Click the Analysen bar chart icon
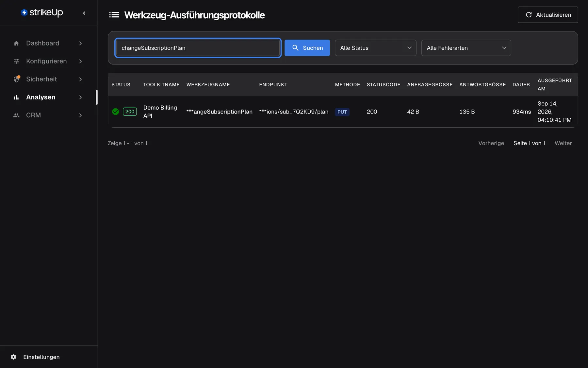The image size is (588, 368). coord(16,97)
